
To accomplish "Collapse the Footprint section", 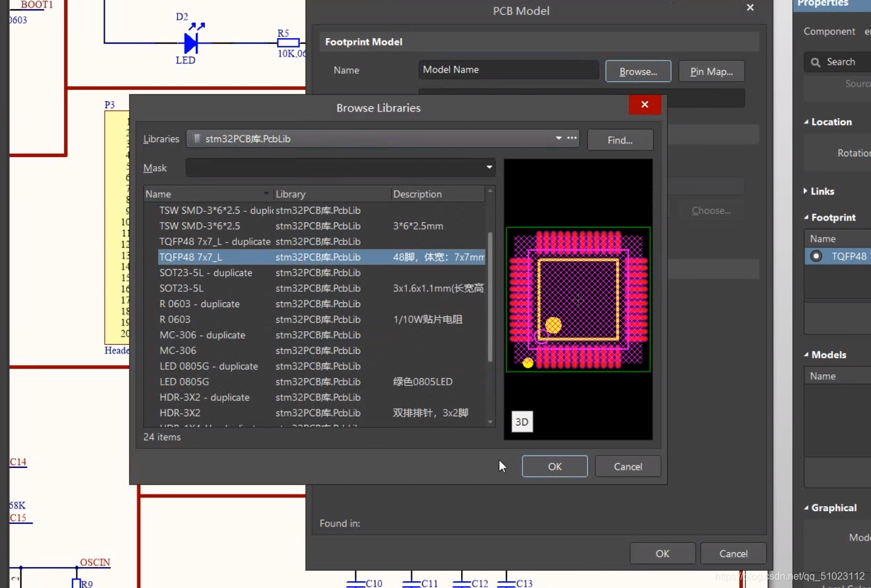I will [x=806, y=217].
